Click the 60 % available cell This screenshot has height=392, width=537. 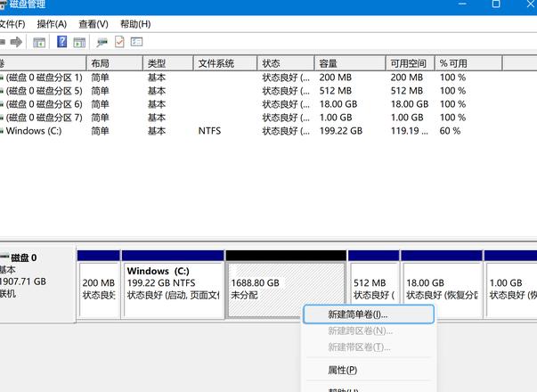point(450,131)
